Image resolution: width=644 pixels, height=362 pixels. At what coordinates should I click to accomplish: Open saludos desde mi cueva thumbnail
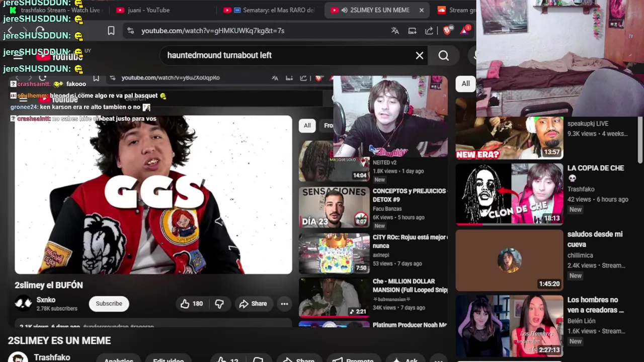(509, 260)
